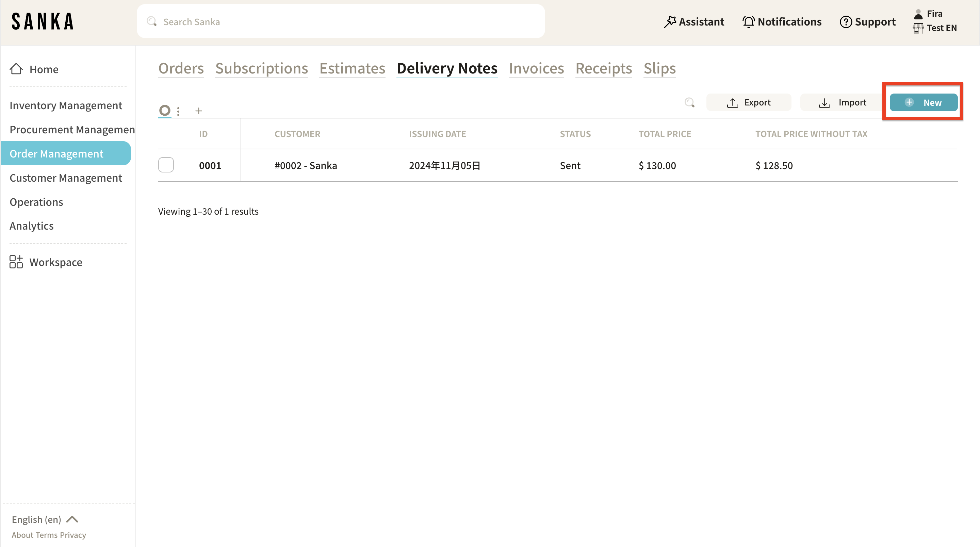Screen dimensions: 980x547
Task: Click the Support question mark icon
Action: 845,22
